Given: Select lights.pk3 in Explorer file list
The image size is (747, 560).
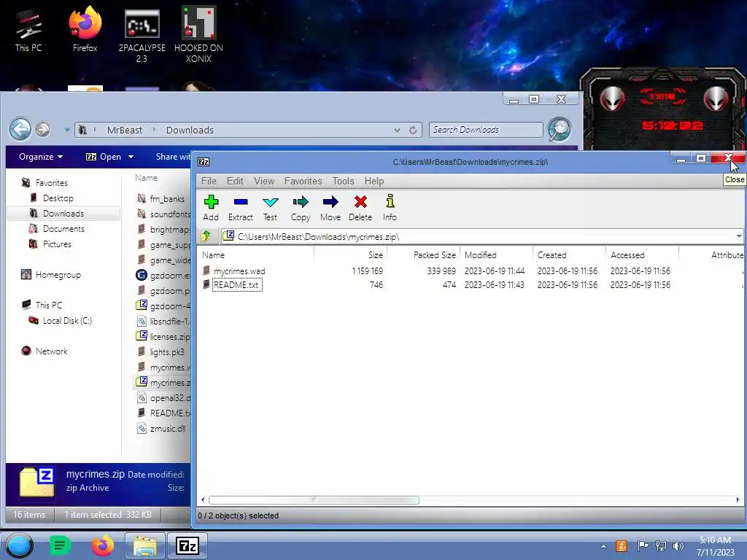Looking at the screenshot, I should coord(167,352).
